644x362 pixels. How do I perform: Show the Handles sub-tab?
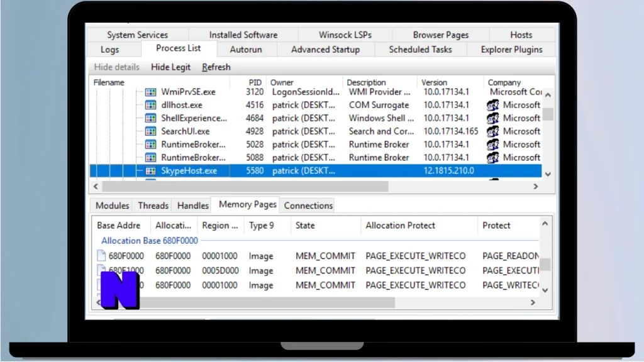coord(192,206)
